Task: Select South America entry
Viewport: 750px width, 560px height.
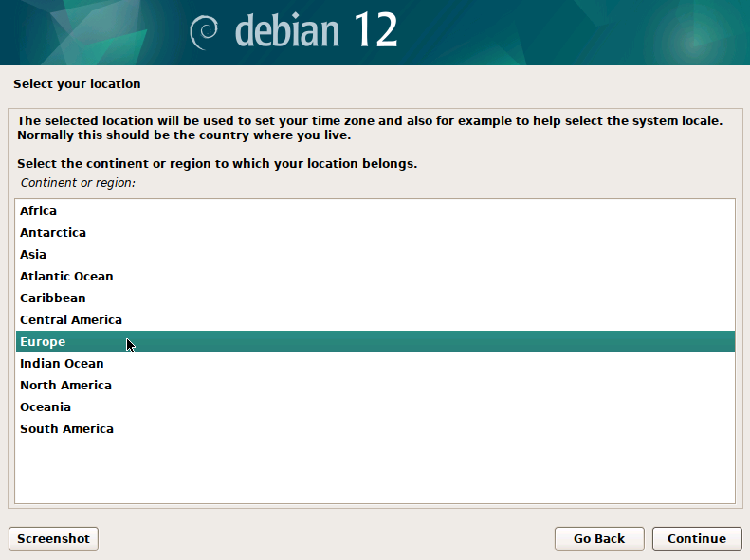Action: [x=66, y=428]
